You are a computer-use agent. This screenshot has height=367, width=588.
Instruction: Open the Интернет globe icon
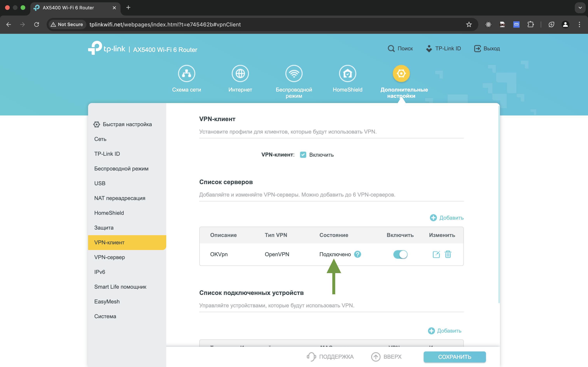coord(240,73)
